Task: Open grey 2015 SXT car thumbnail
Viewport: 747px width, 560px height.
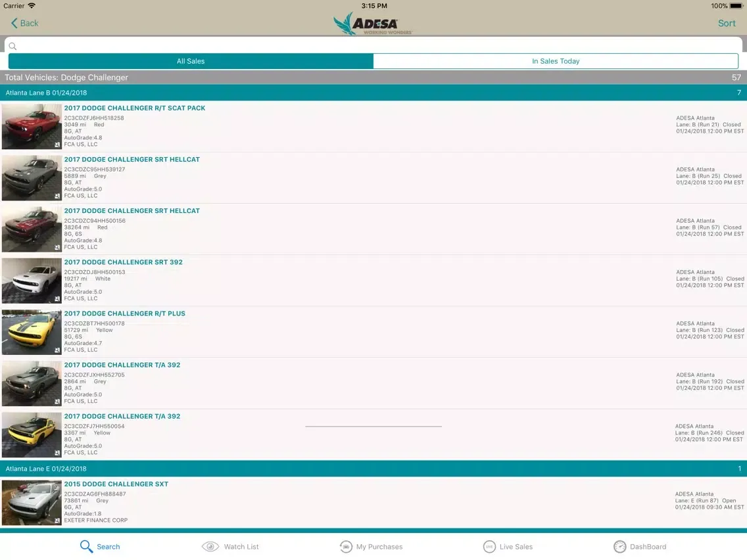Action: tap(32, 503)
